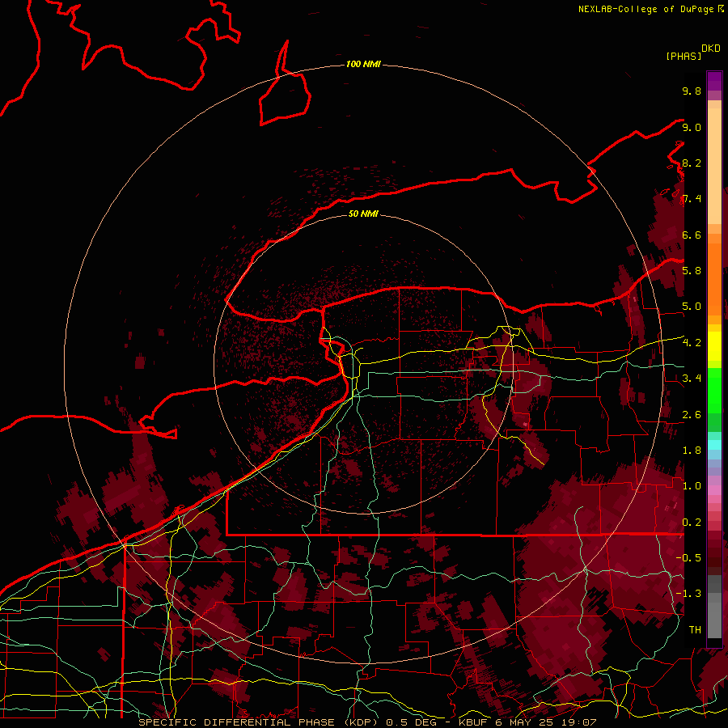Viewport: 728px width, 728px height.
Task: Click the 3.4 scale value
Action: click(x=692, y=379)
